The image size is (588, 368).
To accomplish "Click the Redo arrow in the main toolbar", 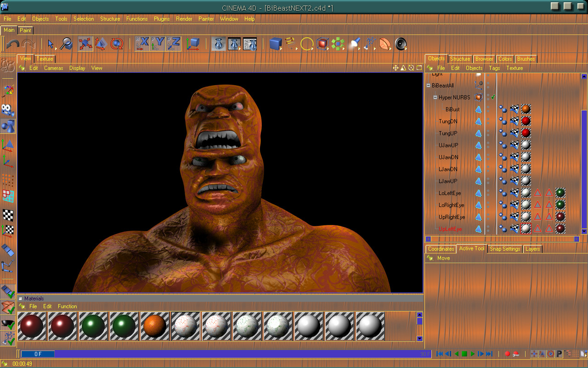I will 28,44.
